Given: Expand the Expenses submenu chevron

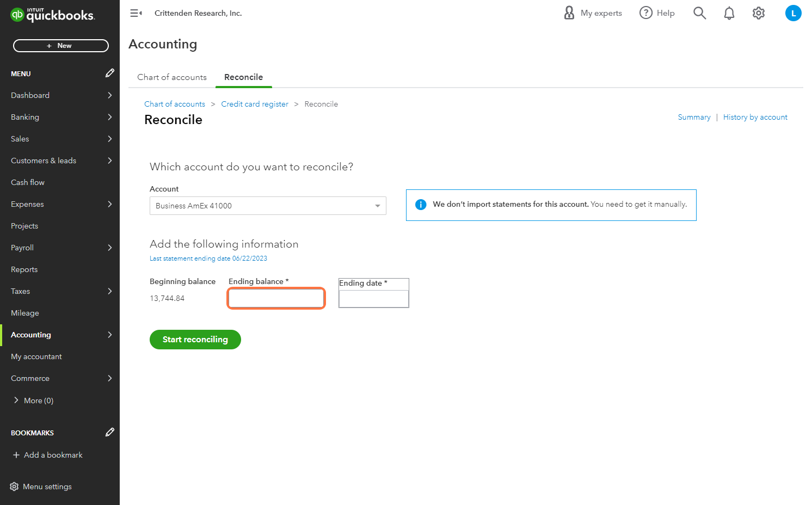Looking at the screenshot, I should tap(110, 204).
